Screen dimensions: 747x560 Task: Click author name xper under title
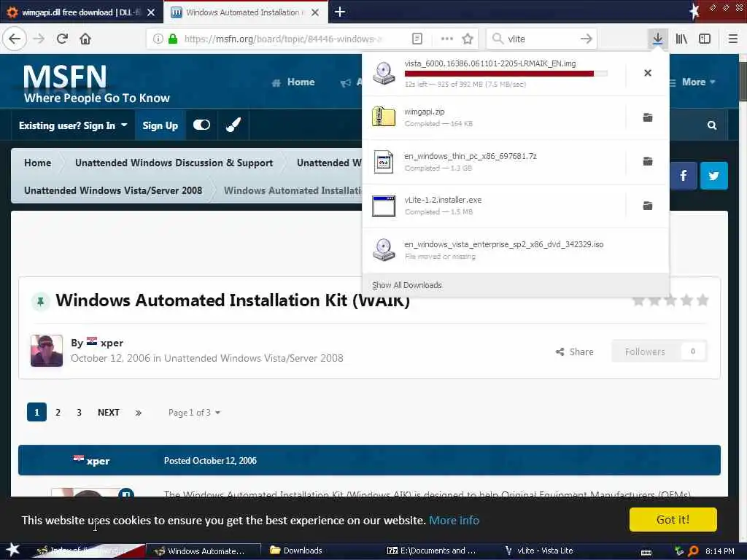point(112,343)
